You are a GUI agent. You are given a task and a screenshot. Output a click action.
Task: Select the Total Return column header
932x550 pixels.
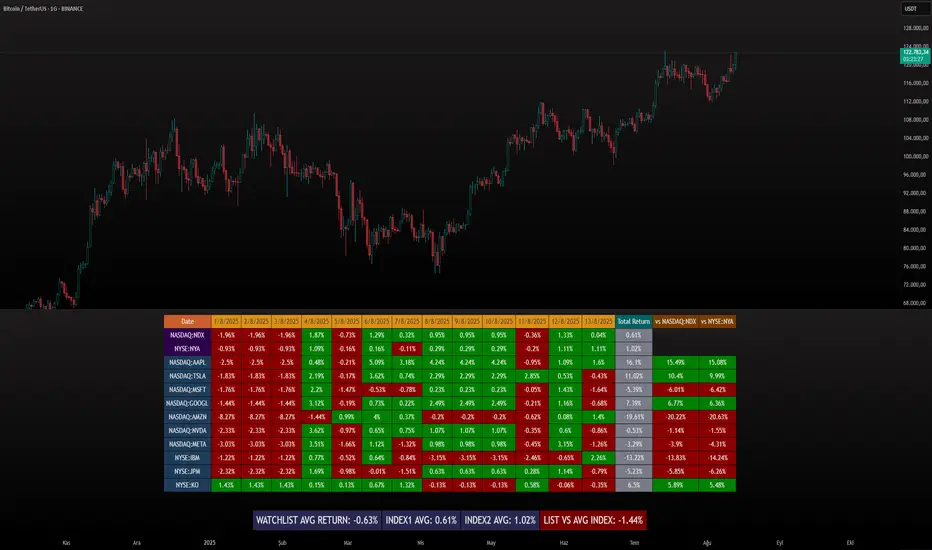634,322
